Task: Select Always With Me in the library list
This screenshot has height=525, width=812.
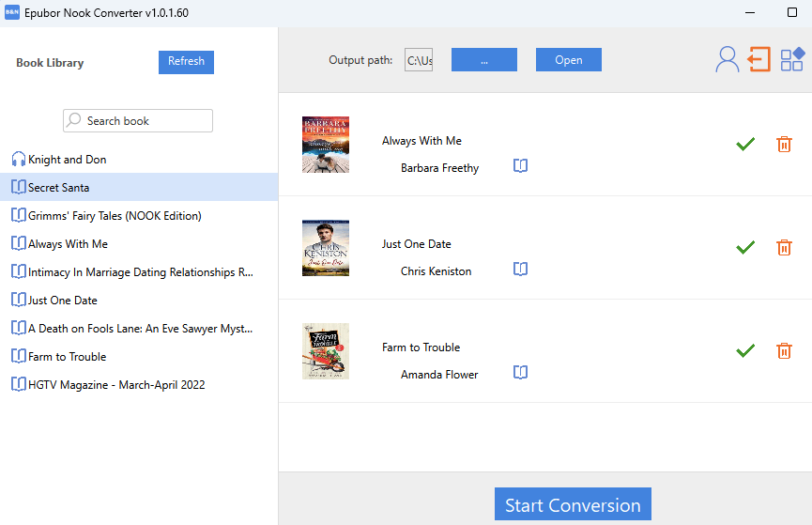Action: click(x=139, y=243)
